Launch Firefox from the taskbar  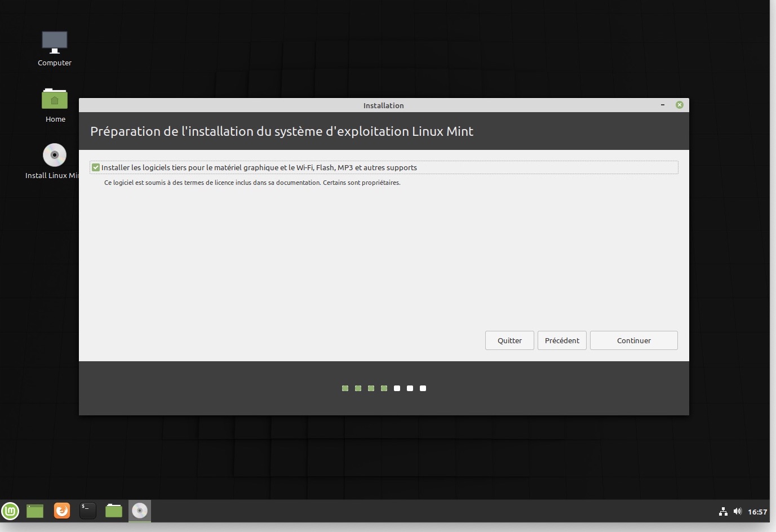pos(61,511)
